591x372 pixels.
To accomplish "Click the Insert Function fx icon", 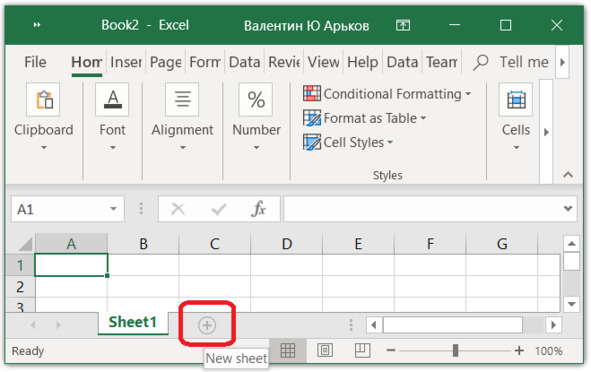I will click(x=259, y=208).
